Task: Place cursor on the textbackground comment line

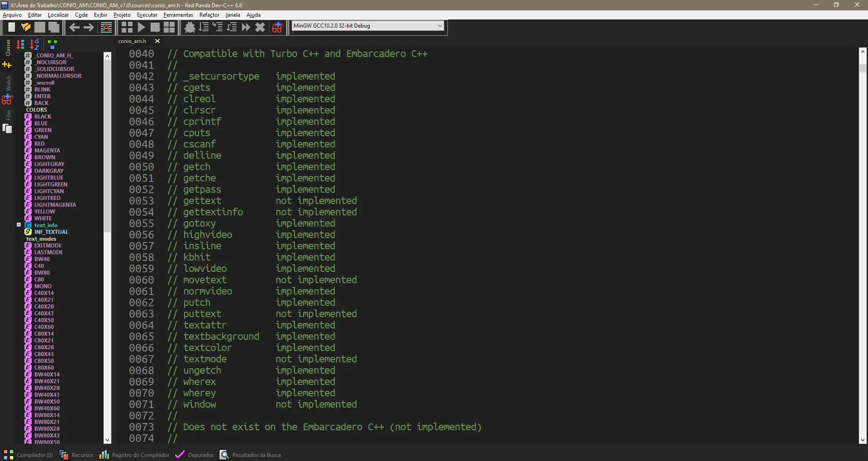Action: 251,337
